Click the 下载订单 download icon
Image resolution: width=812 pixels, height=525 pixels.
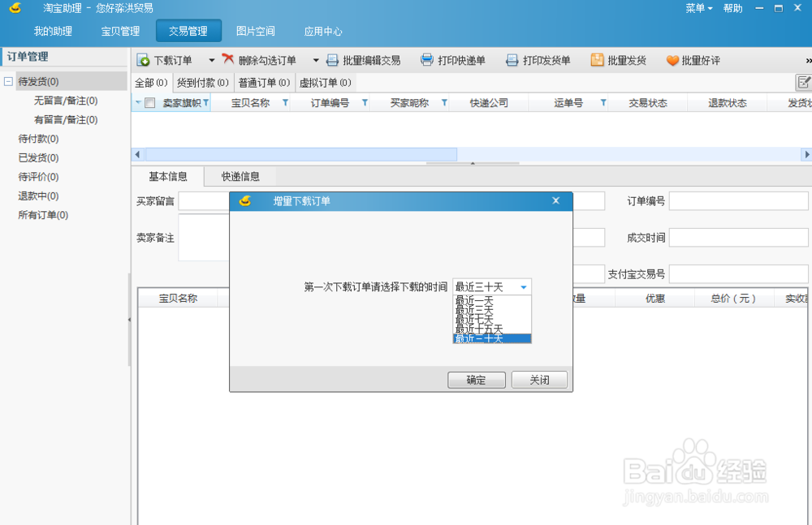[145, 60]
